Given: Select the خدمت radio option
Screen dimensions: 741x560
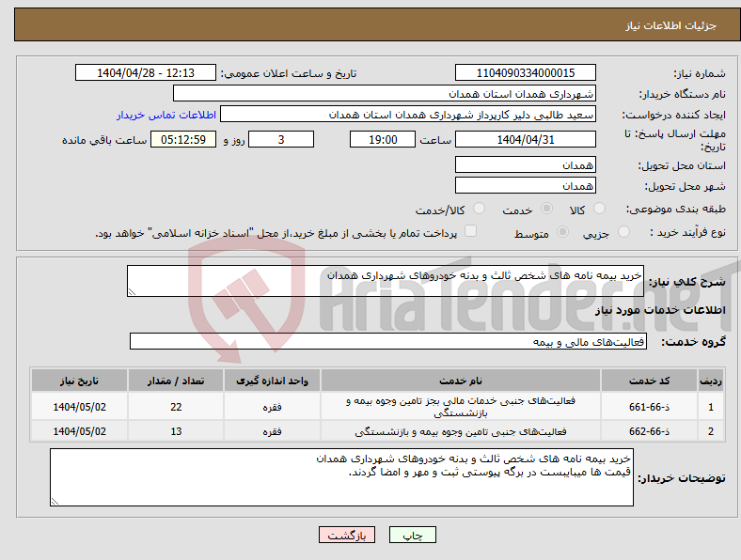Looking at the screenshot, I should point(547,210).
